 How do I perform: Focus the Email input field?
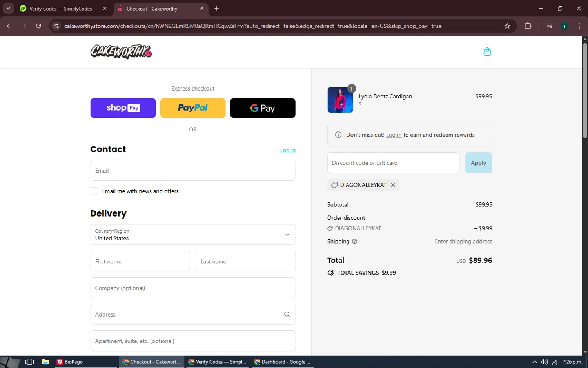tap(193, 171)
